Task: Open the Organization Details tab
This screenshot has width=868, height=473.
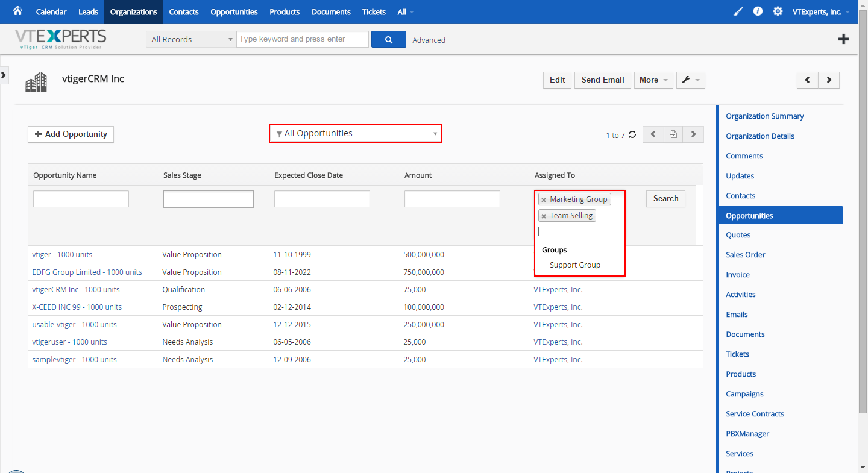Action: (760, 136)
